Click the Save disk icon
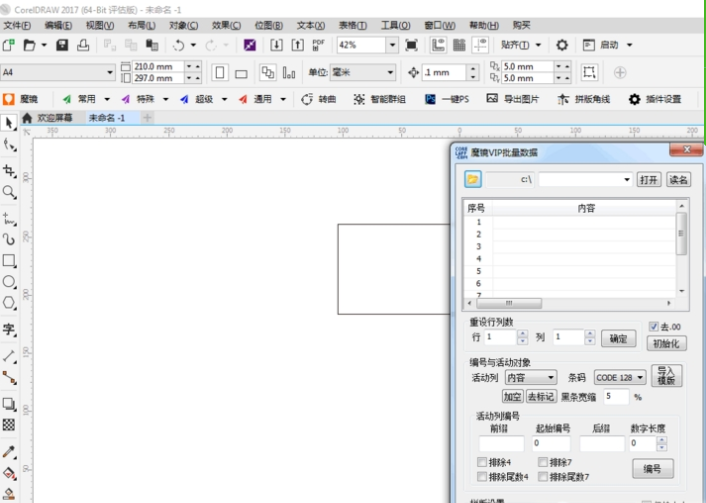The height and width of the screenshot is (503, 706). point(62,45)
